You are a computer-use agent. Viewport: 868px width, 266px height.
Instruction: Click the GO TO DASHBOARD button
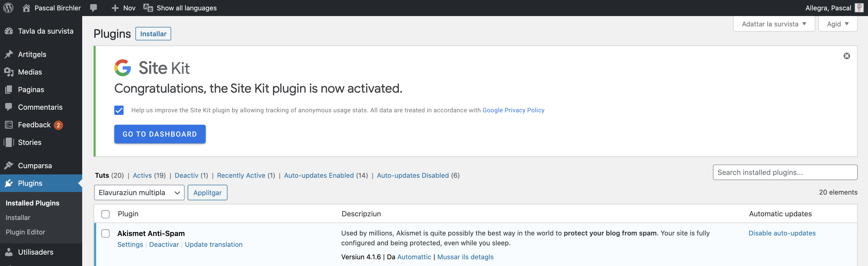tap(160, 134)
